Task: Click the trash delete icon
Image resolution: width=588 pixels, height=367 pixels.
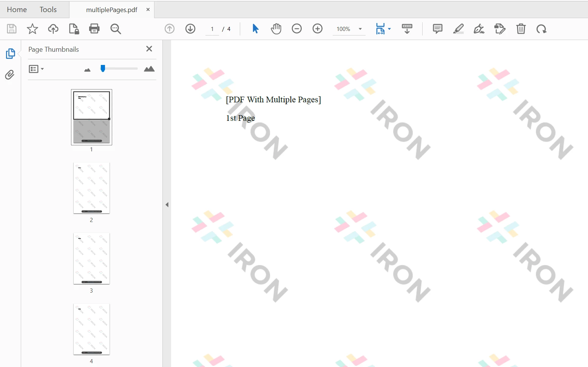Action: pyautogui.click(x=521, y=29)
